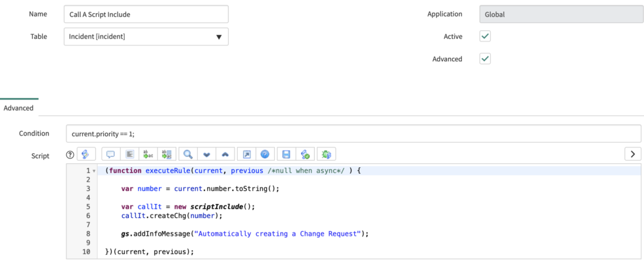Click the find next down-arrow icon
The width and height of the screenshot is (644, 262).
point(207,154)
